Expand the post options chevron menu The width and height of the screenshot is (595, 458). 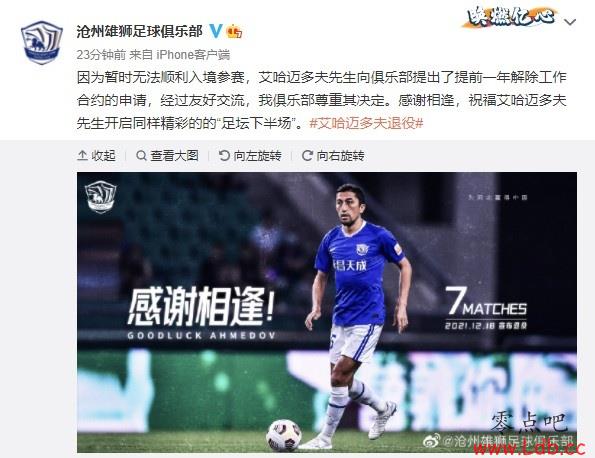tap(570, 22)
